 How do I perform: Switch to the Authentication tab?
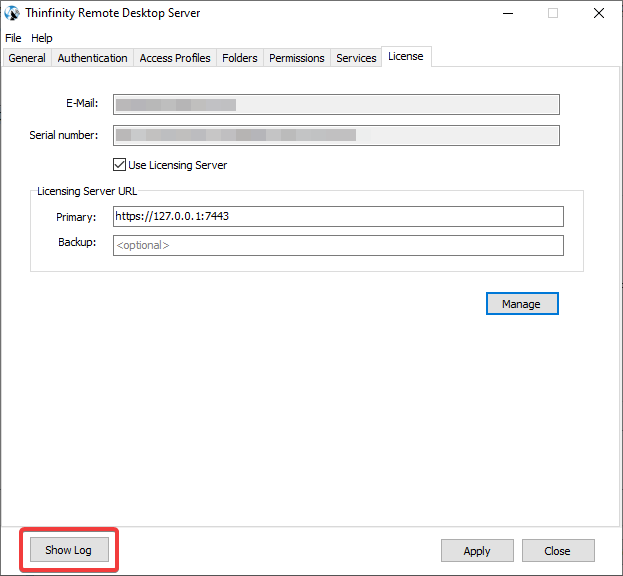click(92, 58)
